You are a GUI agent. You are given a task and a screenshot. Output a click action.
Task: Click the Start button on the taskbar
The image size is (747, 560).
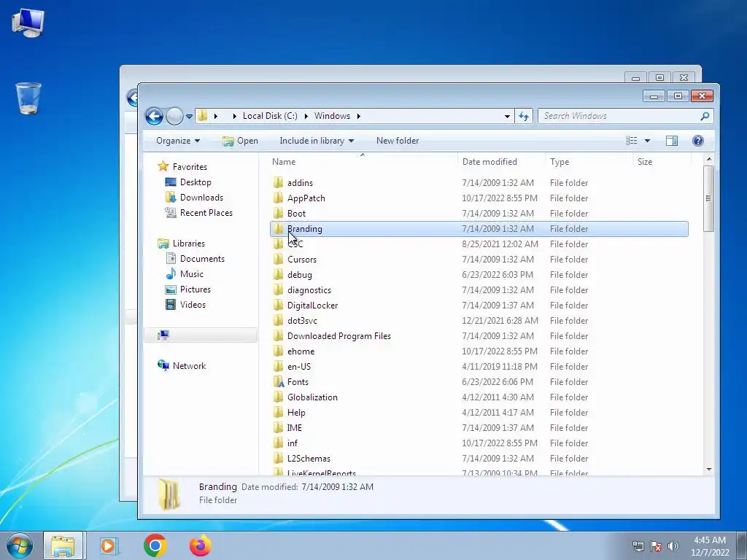20,545
